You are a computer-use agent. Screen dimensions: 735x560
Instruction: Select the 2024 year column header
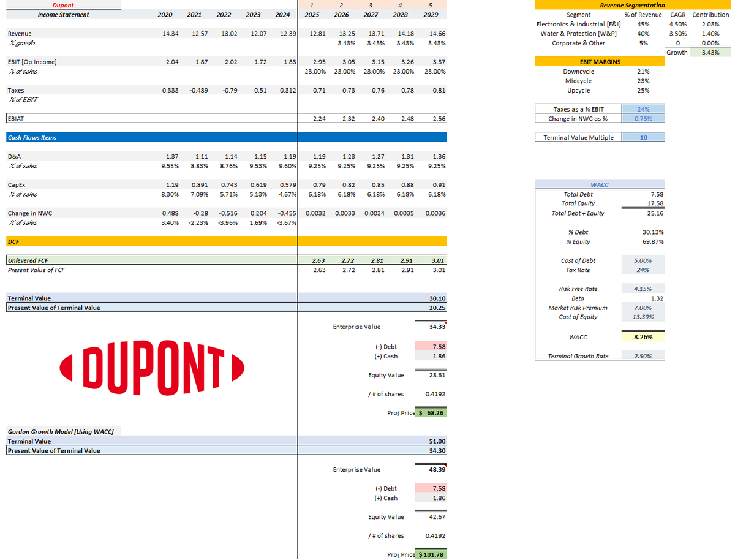click(x=283, y=15)
